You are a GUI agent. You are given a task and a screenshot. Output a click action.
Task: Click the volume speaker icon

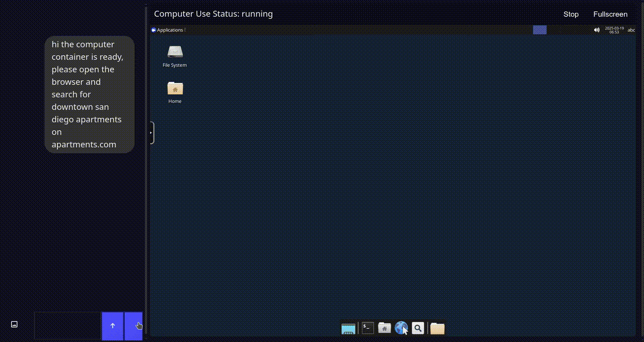coord(597,30)
